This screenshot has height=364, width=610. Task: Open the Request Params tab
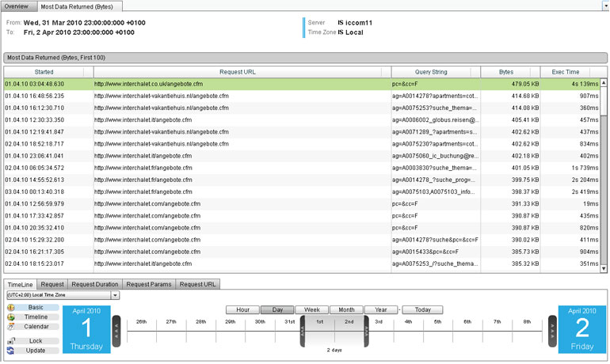(149, 284)
